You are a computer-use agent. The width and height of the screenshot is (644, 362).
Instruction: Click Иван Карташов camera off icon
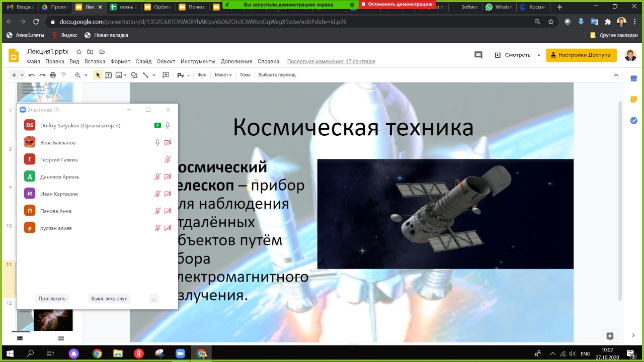168,194
